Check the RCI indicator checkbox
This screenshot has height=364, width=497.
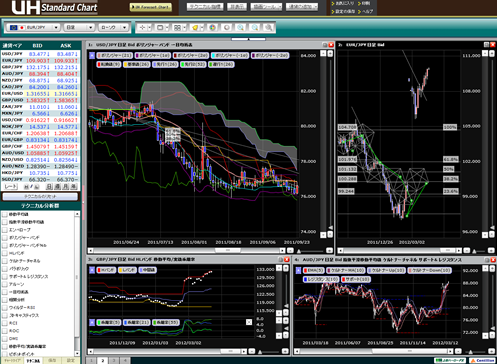point(5,323)
